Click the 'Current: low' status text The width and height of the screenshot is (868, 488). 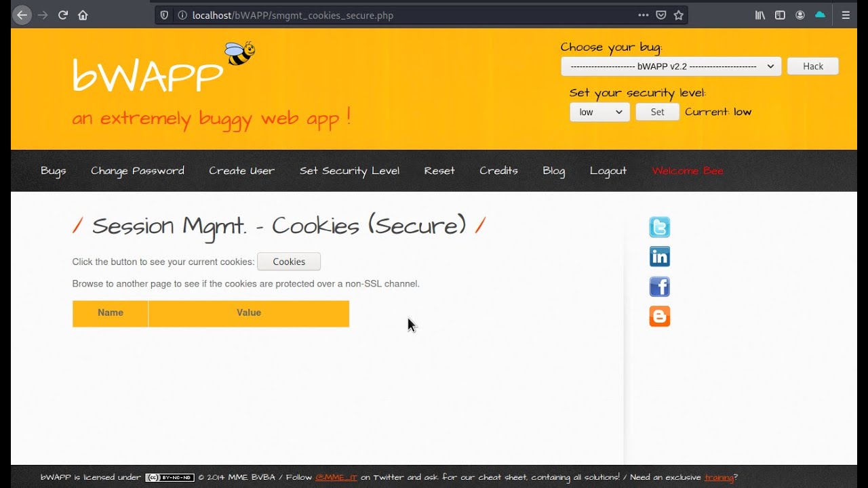718,113
